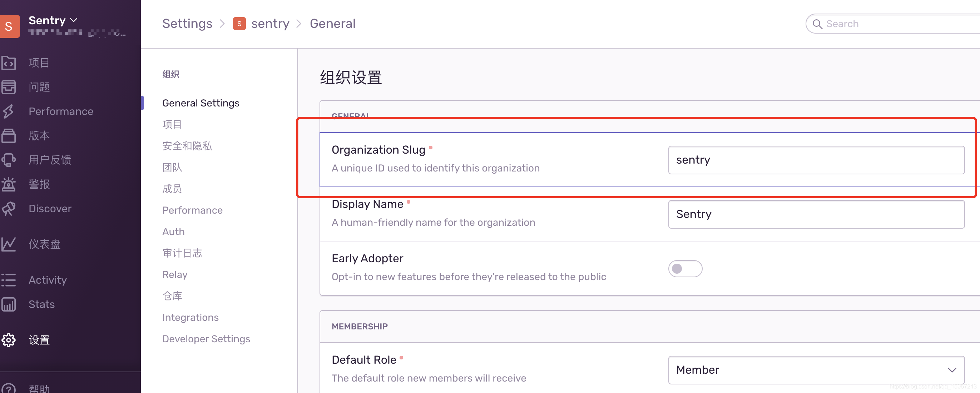Go to Developer Settings link

206,339
